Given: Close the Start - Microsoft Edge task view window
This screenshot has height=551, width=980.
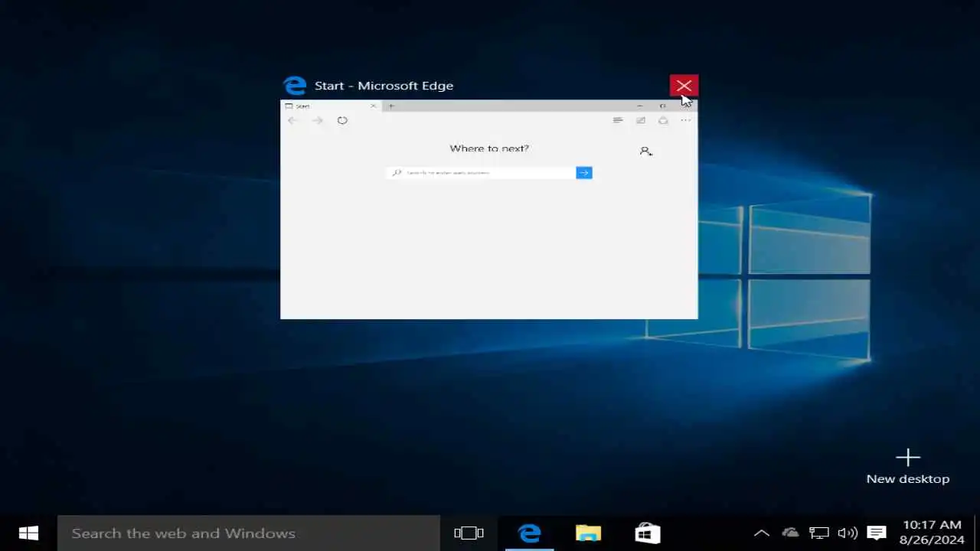Looking at the screenshot, I should [x=684, y=86].
